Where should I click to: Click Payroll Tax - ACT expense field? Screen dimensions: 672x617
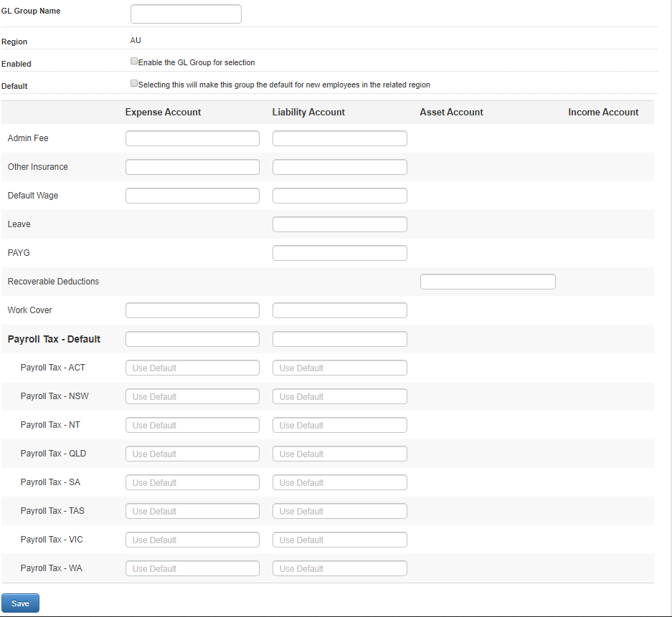coord(192,368)
